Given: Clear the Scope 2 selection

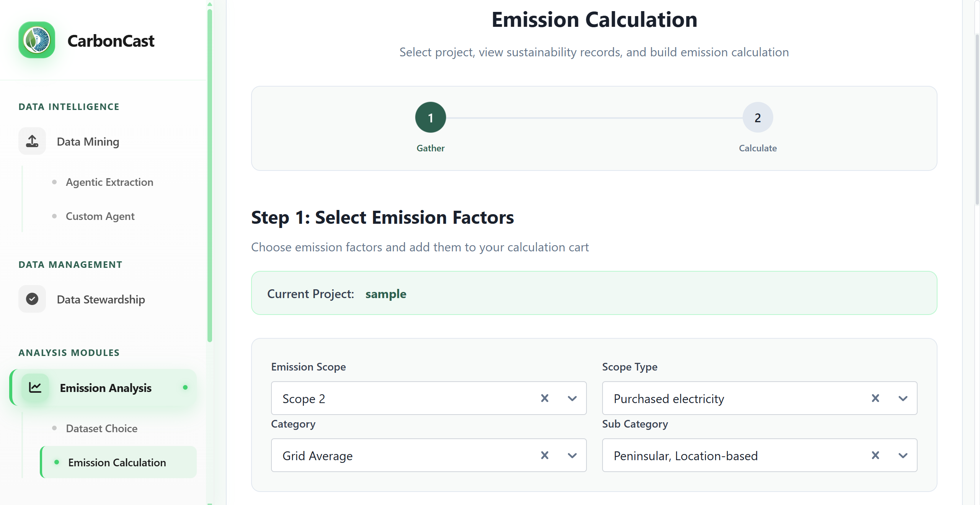Looking at the screenshot, I should [544, 398].
